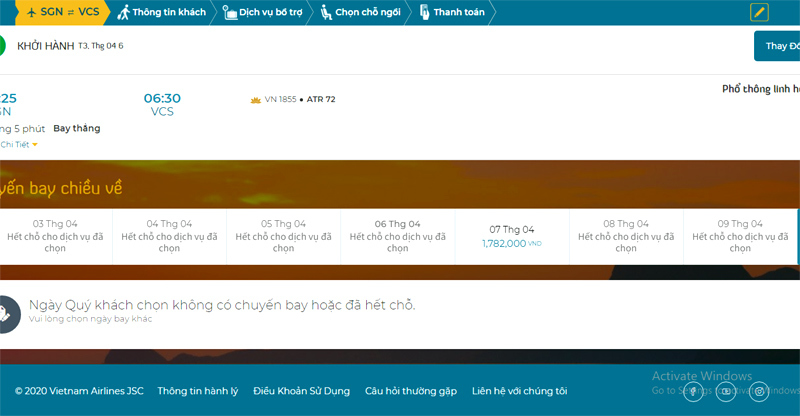This screenshot has height=416, width=800.
Task: Select the 07 Thg 04 date with 1,782,000 VND
Action: point(511,236)
